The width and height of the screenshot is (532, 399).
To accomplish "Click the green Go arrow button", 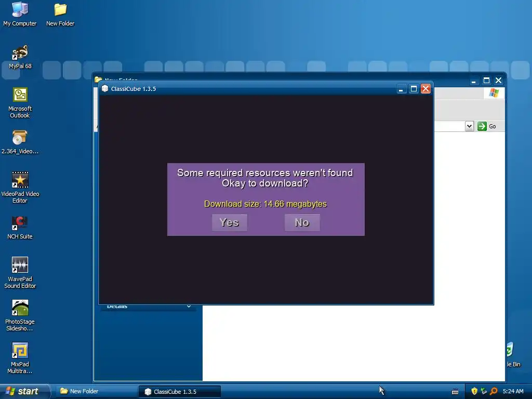I will pos(482,126).
